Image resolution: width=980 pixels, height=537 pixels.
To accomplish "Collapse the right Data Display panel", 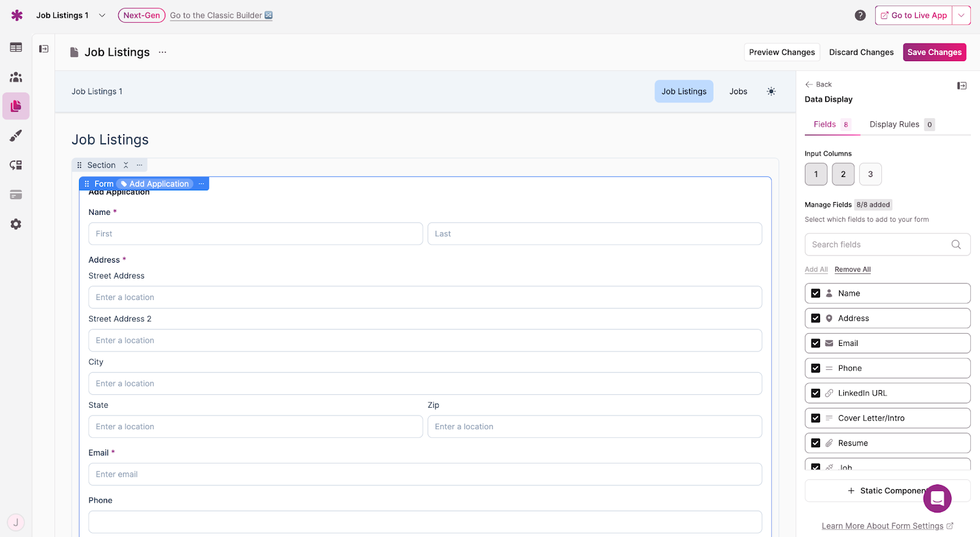I will pos(962,86).
